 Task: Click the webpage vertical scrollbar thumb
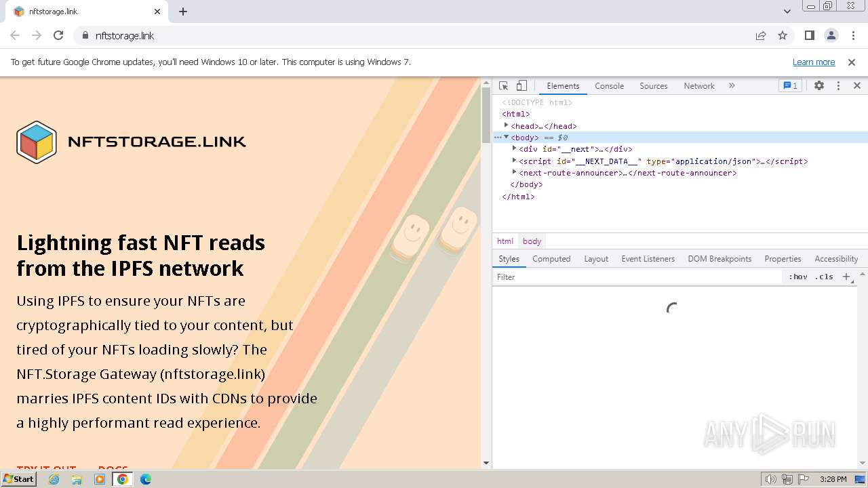[486, 115]
